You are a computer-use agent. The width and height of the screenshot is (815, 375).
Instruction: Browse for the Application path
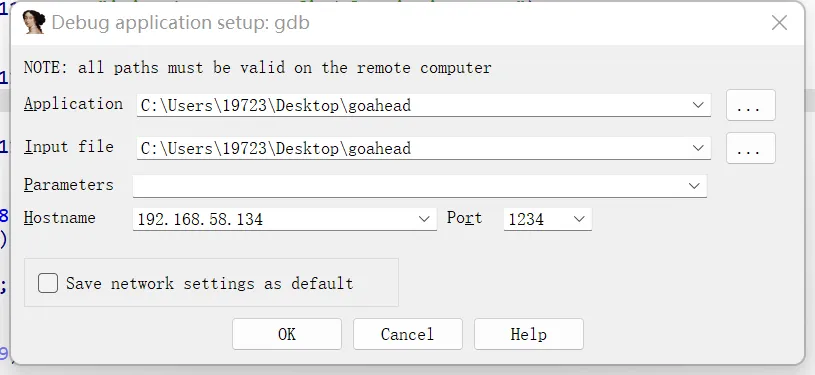pos(751,105)
